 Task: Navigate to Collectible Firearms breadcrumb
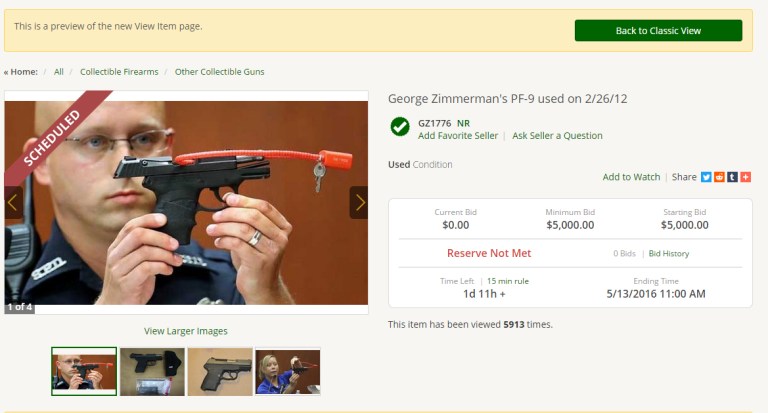pos(119,72)
